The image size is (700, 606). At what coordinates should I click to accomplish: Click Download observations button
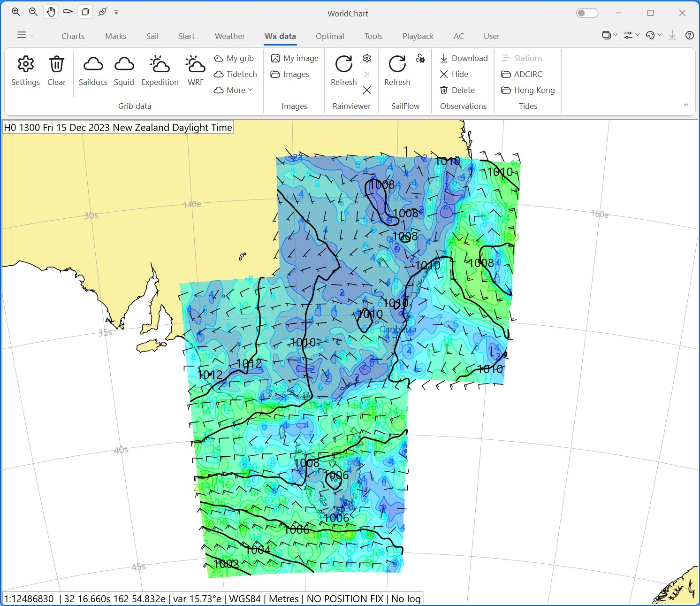tap(464, 58)
